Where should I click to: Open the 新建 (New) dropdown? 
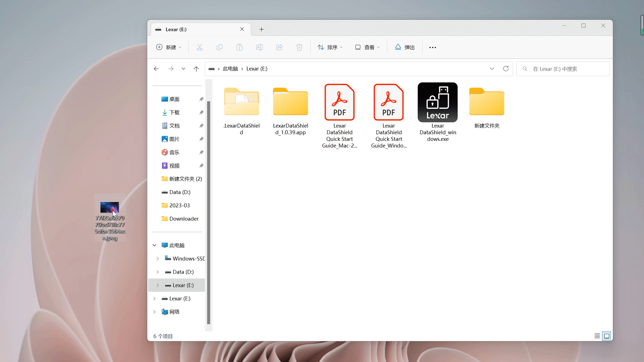[169, 47]
